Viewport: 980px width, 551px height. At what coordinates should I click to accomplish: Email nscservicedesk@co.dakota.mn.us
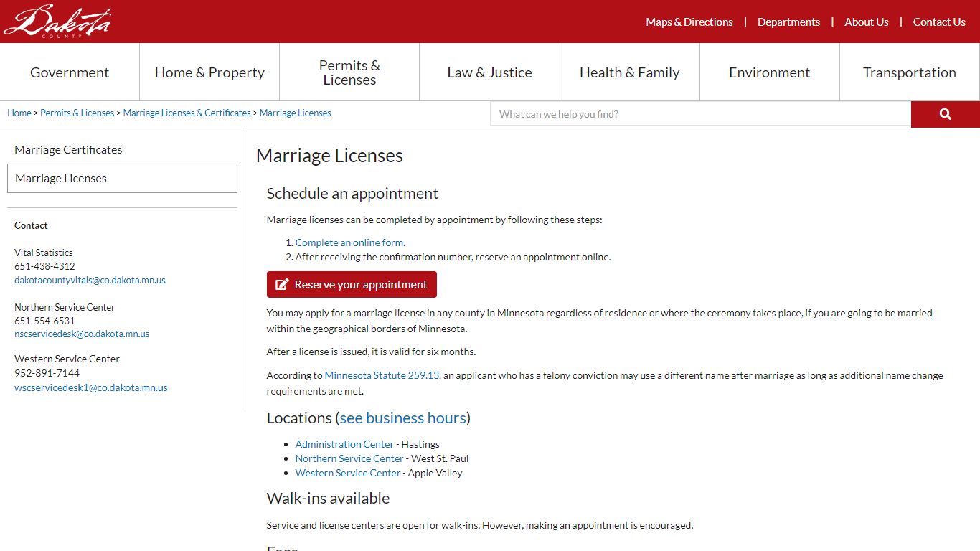coord(82,334)
